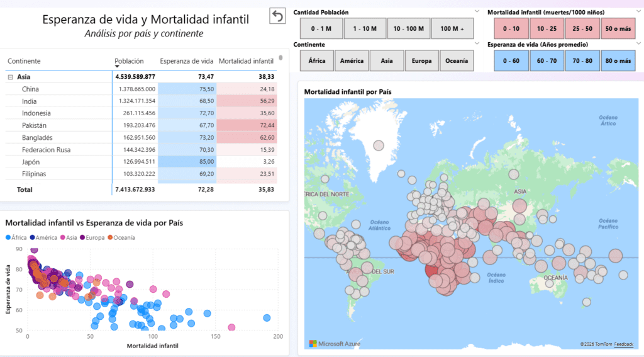Image resolution: width=644 pixels, height=357 pixels.
Task: Select the 25 - 50 mortality red swatch button
Action: (x=582, y=28)
